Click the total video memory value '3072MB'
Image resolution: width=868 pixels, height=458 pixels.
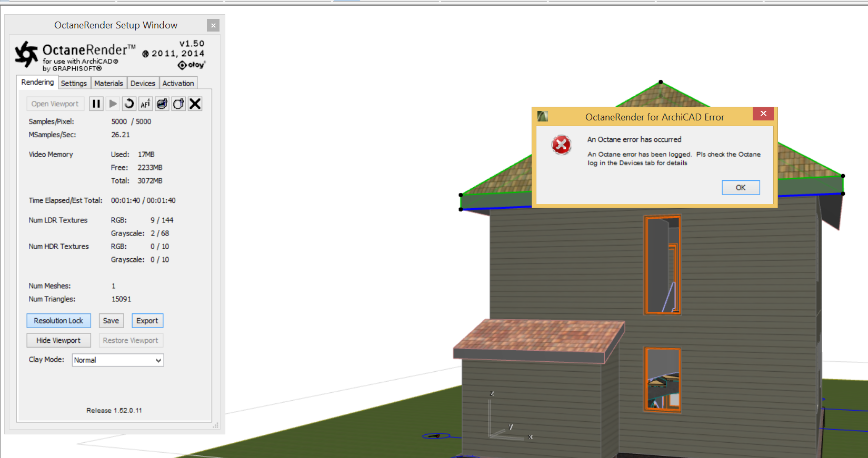click(150, 181)
